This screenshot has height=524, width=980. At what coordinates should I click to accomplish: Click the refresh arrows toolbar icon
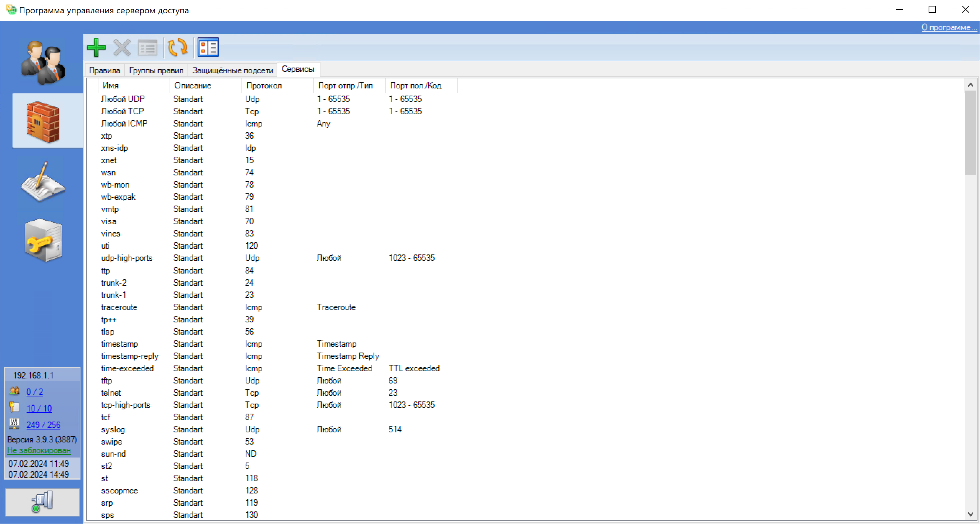click(178, 48)
